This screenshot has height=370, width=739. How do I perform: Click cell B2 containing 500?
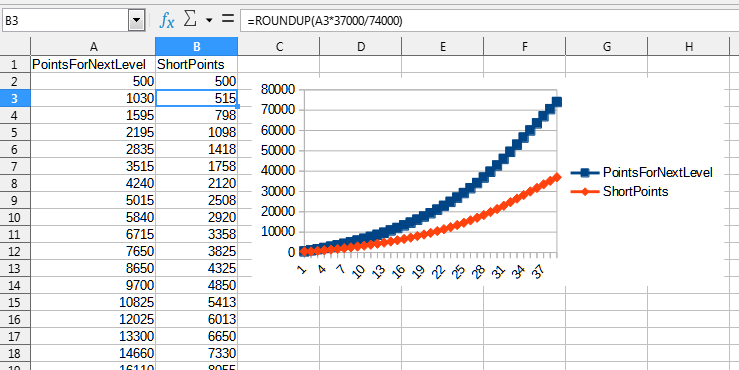[197, 81]
